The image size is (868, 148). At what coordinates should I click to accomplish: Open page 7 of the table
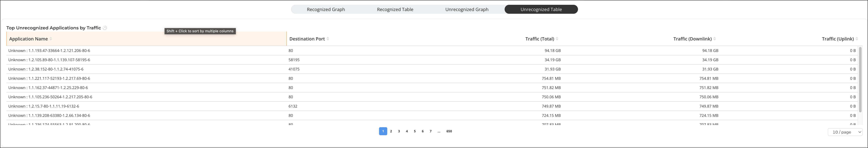[x=431, y=131]
